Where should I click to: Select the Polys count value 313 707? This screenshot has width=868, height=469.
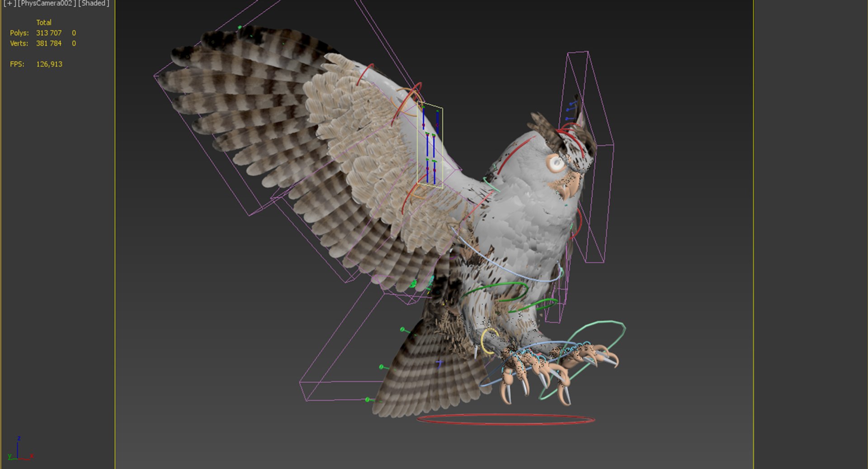click(x=49, y=33)
